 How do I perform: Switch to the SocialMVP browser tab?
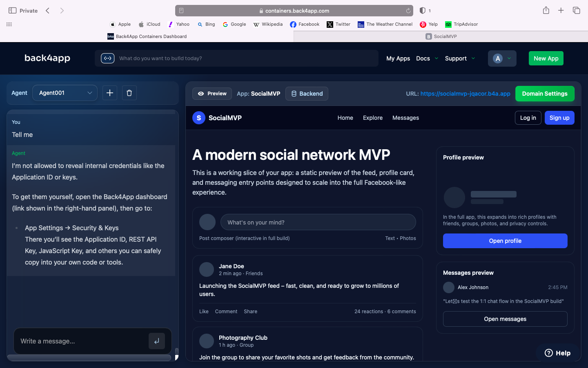click(x=441, y=36)
